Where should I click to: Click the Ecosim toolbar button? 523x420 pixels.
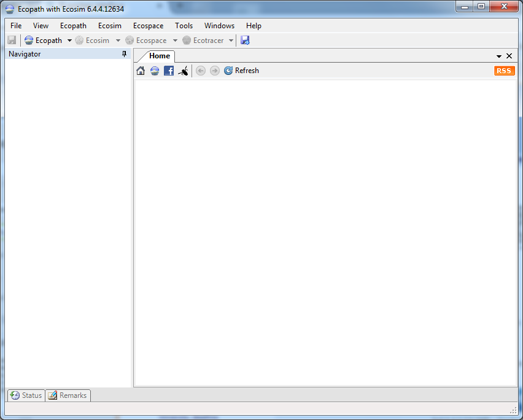point(93,41)
